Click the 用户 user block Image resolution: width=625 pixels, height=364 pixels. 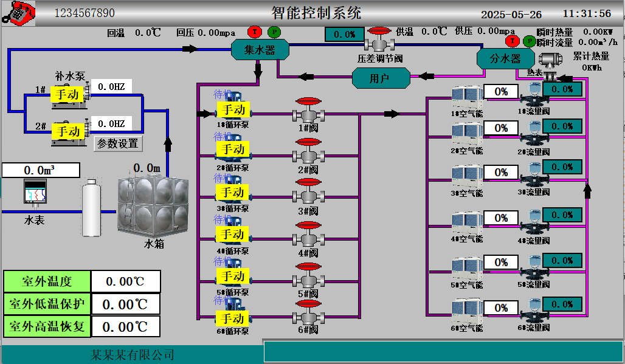[x=379, y=78]
